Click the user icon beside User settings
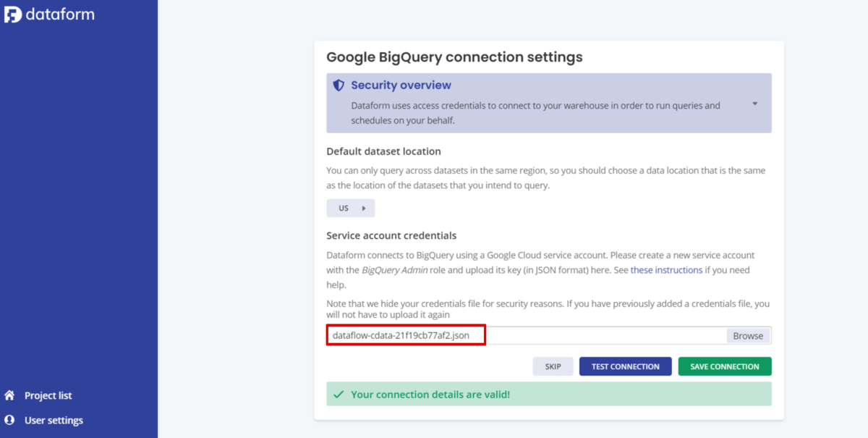This screenshot has width=868, height=438. coord(9,420)
